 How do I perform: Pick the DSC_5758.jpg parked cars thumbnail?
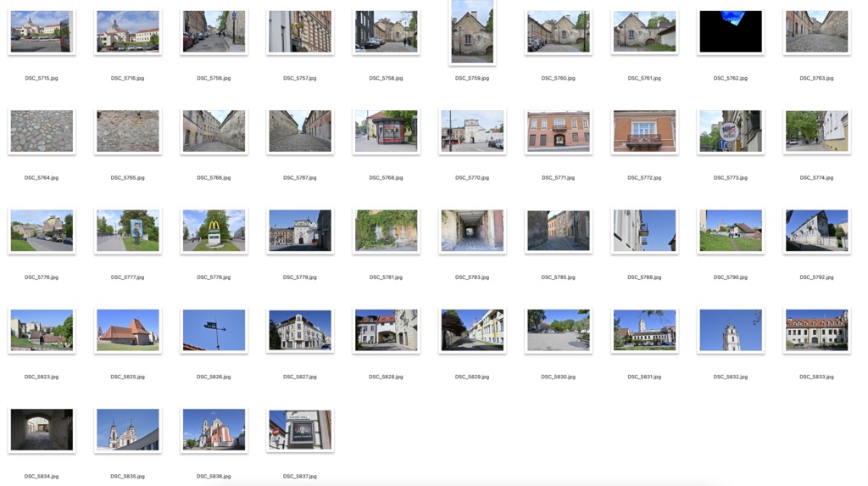(386, 31)
